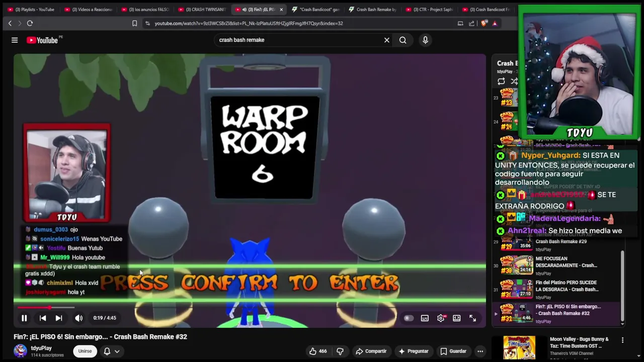644x362 pixels.
Task: Skip to next video
Action: (59, 318)
